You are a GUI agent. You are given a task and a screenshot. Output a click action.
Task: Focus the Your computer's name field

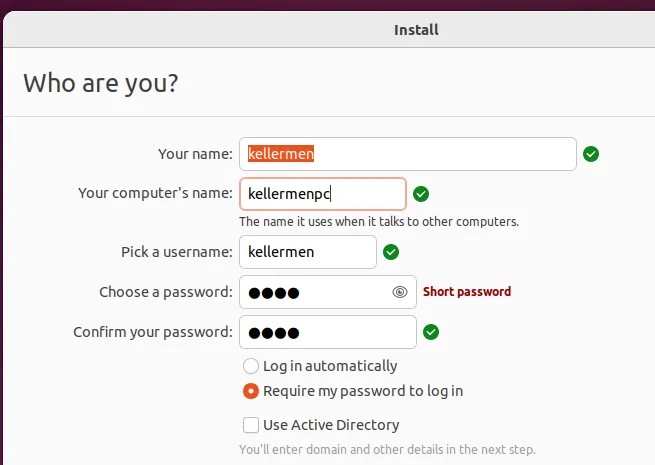322,194
